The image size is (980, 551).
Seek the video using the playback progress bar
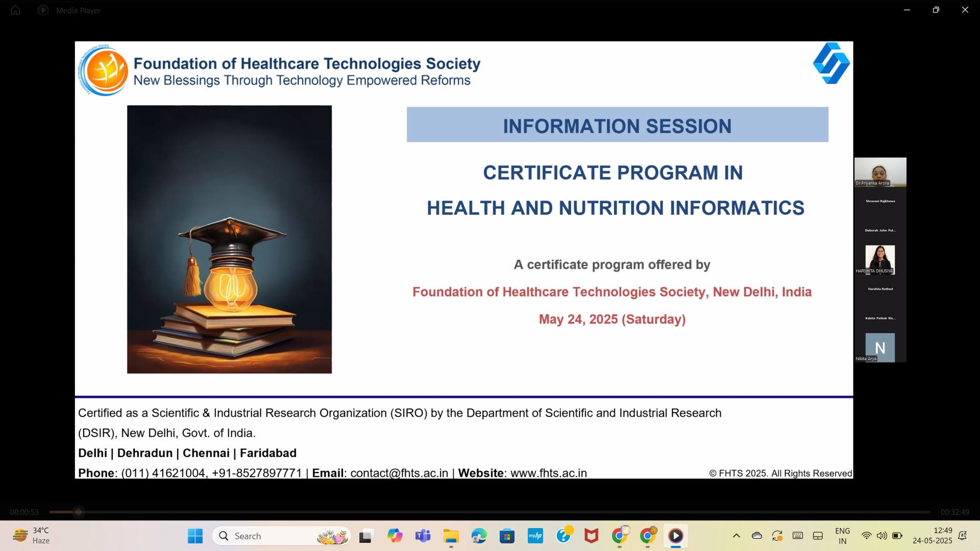[x=490, y=512]
